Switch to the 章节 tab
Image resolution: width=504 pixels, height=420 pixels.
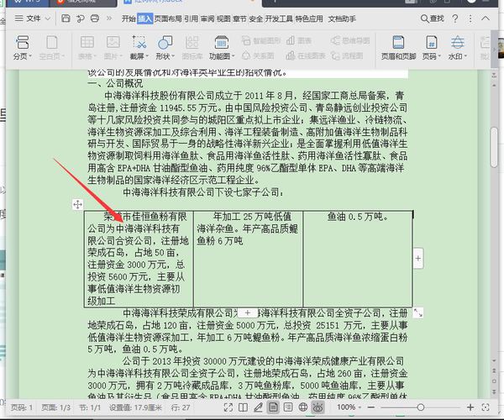[x=239, y=19]
